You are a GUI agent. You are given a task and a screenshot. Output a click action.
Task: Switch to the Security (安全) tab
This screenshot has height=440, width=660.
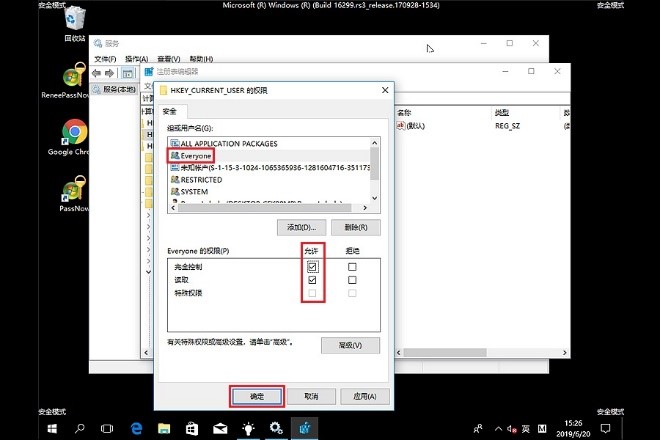(170, 111)
